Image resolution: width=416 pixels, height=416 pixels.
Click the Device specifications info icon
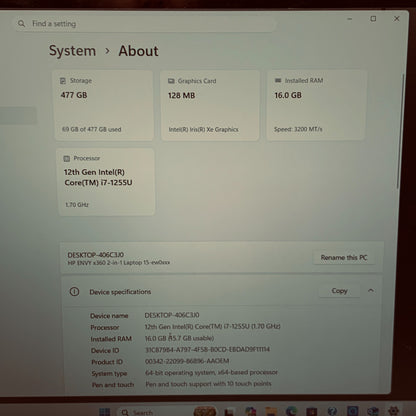coord(74,292)
